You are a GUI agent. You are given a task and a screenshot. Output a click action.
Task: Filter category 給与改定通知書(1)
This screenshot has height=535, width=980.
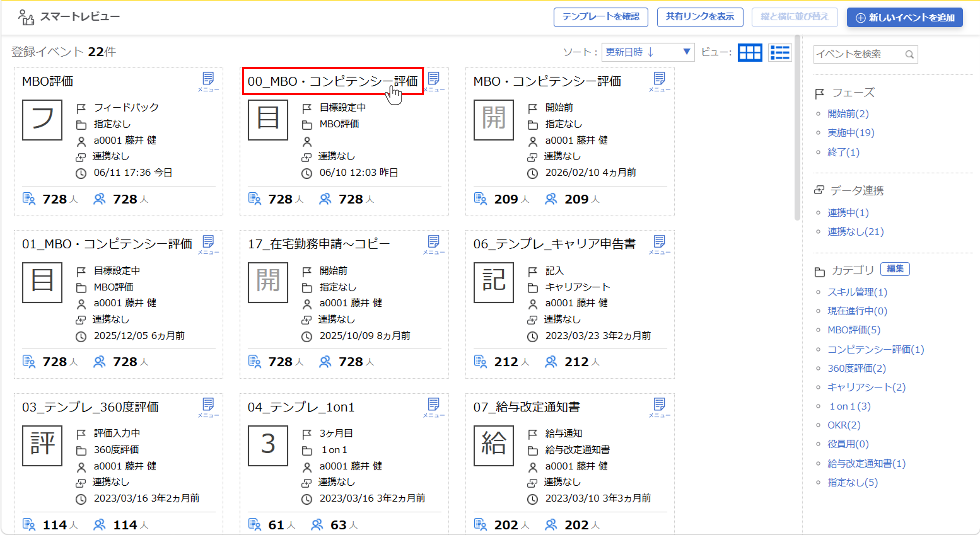[x=867, y=464]
